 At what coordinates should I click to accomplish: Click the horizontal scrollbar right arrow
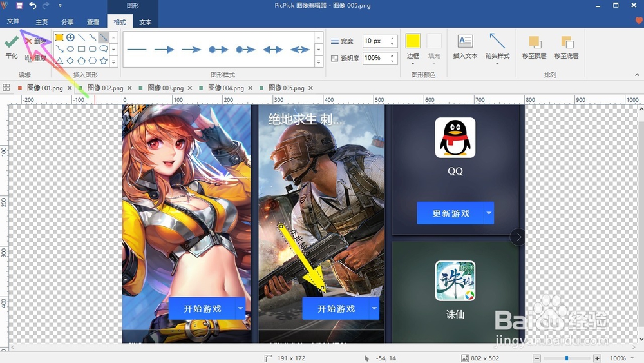632,348
